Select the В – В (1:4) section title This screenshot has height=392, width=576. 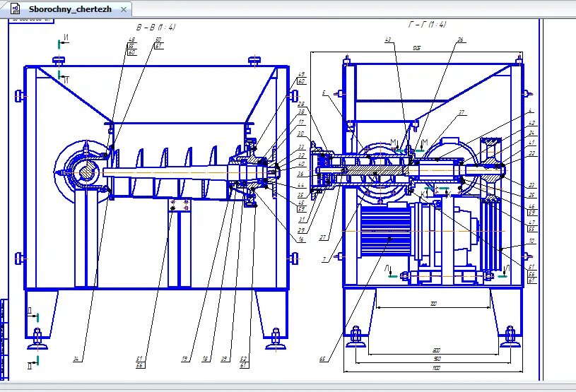point(156,27)
